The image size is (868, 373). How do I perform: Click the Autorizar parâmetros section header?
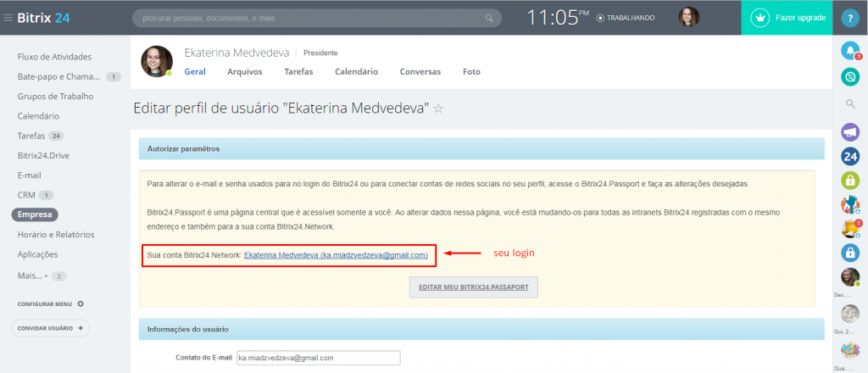pos(481,149)
